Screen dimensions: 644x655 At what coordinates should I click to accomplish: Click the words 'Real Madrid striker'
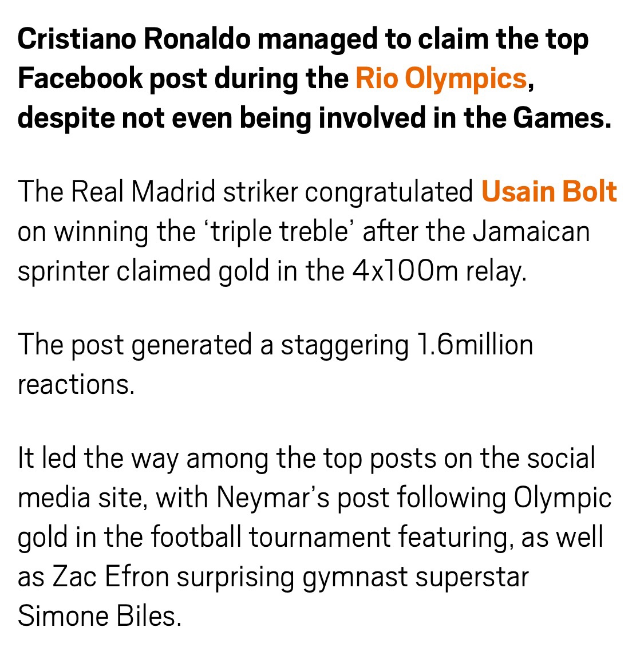point(184,192)
